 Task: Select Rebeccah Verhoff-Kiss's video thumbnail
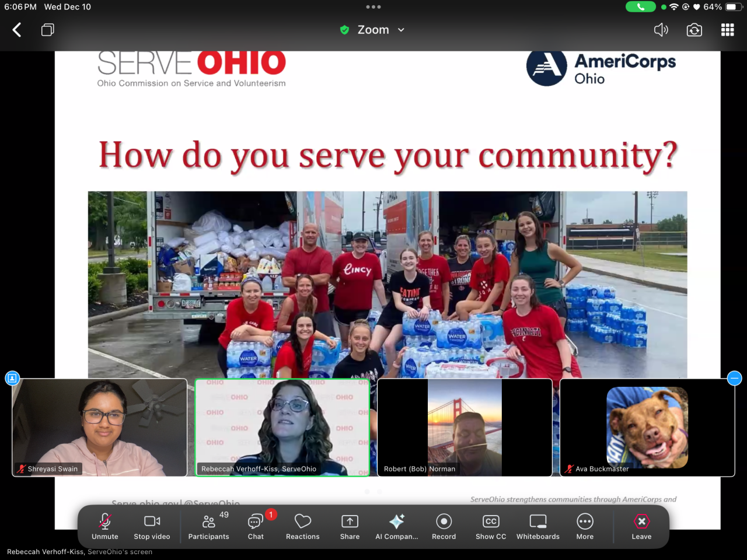pyautogui.click(x=282, y=428)
